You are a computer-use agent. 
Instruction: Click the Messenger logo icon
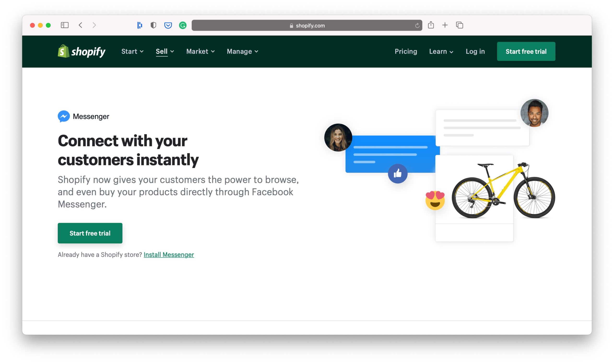(x=64, y=116)
